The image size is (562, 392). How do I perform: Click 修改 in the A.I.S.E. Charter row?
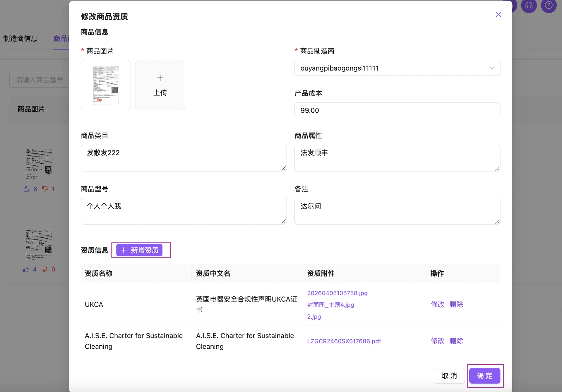[x=437, y=341]
